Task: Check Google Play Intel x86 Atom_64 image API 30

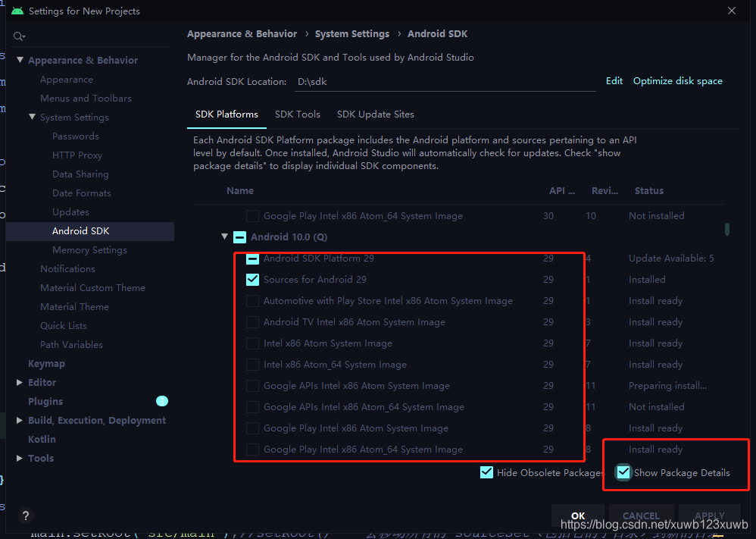Action: (252, 216)
